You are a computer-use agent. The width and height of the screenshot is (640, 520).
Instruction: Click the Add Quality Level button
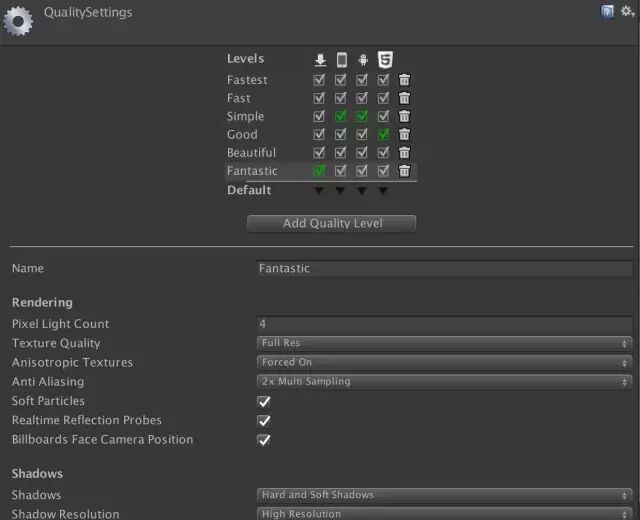click(x=331, y=223)
